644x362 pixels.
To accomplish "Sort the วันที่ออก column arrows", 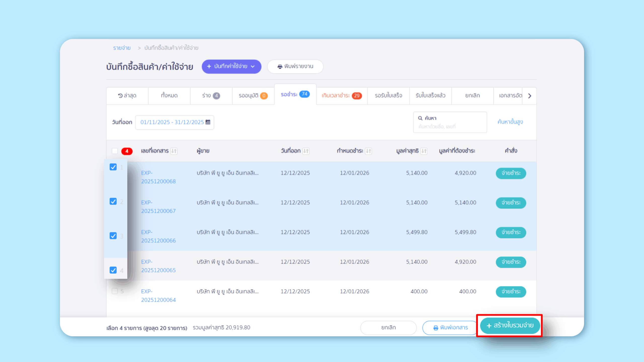I will pyautogui.click(x=306, y=151).
